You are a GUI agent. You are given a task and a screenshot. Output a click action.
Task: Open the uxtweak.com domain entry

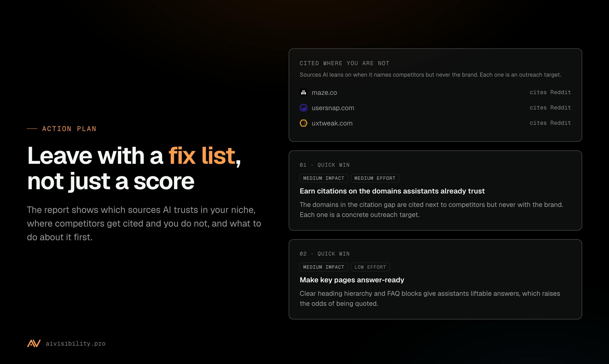332,123
